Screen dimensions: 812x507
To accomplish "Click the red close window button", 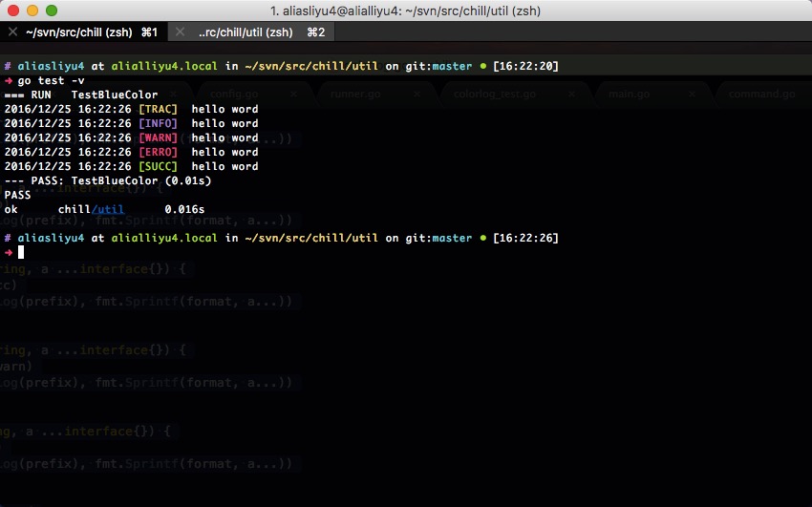I will point(13,11).
